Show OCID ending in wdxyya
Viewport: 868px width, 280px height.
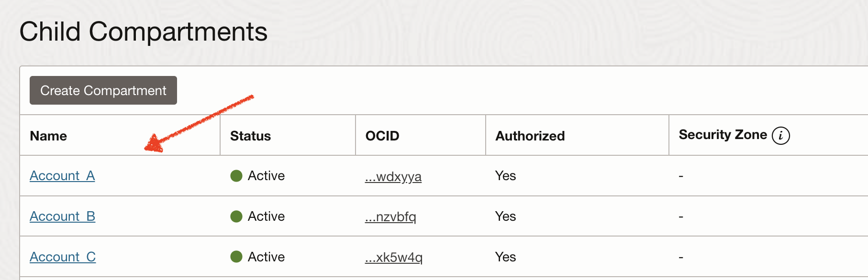click(393, 177)
